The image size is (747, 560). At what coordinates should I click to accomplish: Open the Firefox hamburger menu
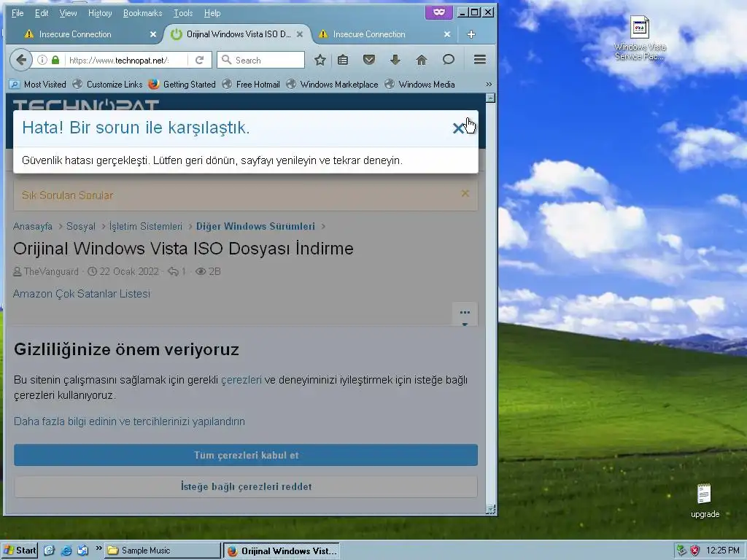[480, 60]
